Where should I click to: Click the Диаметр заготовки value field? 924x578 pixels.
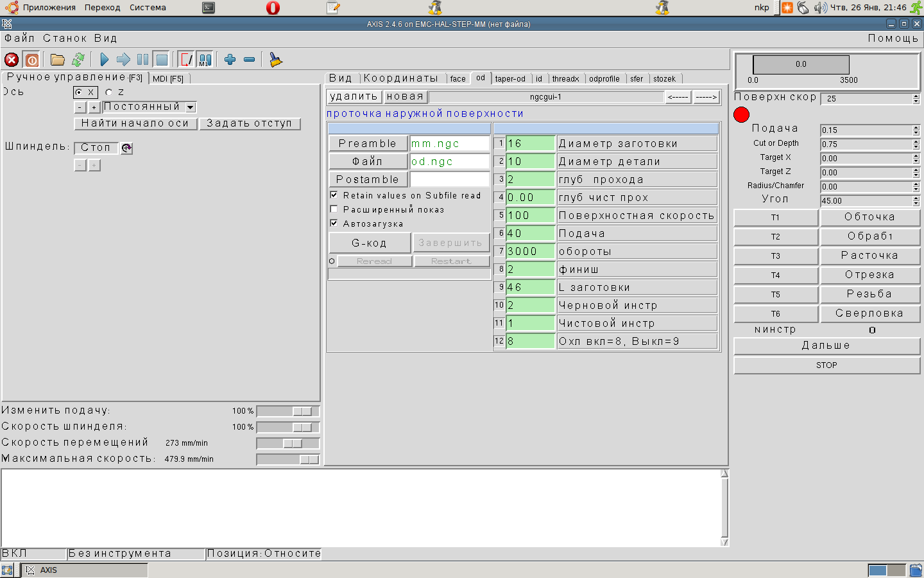point(531,143)
